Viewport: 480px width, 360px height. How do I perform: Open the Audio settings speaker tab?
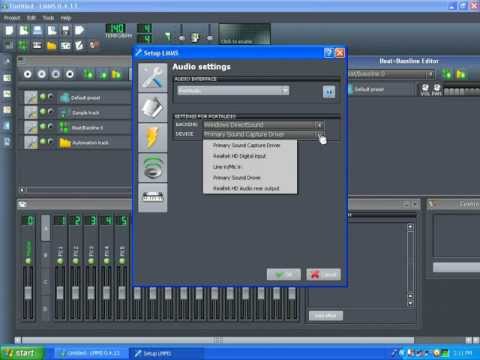pos(153,167)
